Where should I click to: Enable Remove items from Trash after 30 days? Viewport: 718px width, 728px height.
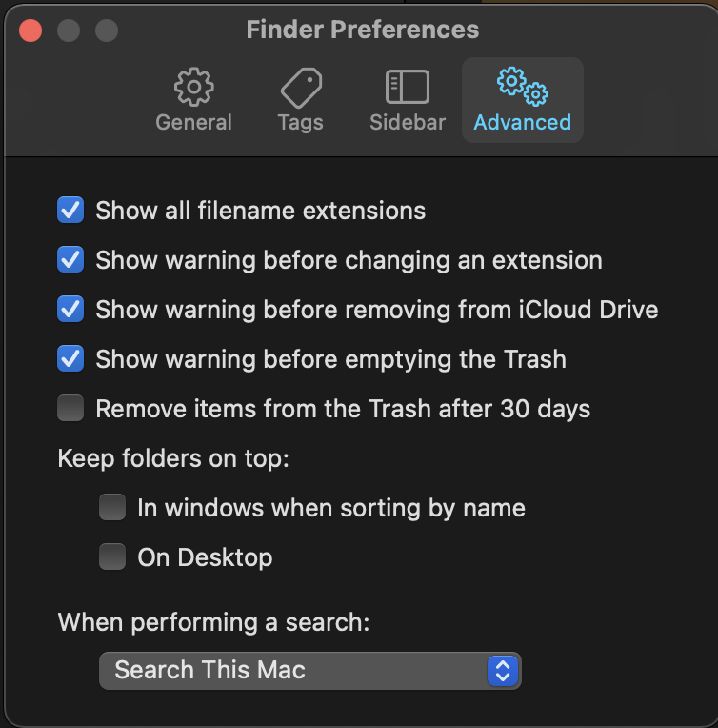point(70,408)
